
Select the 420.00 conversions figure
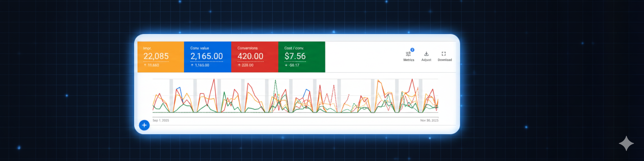pyautogui.click(x=250, y=56)
